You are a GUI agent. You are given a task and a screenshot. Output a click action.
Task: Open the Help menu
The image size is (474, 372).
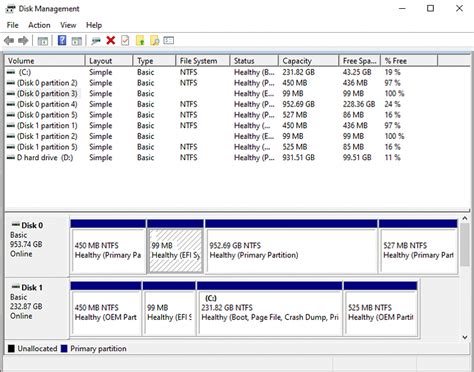(x=94, y=25)
